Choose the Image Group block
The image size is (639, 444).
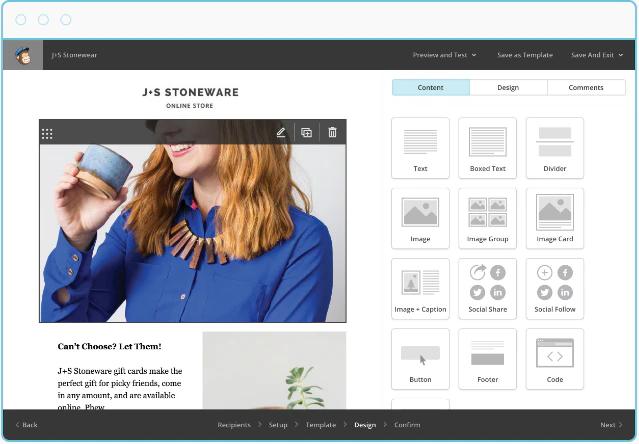point(487,218)
